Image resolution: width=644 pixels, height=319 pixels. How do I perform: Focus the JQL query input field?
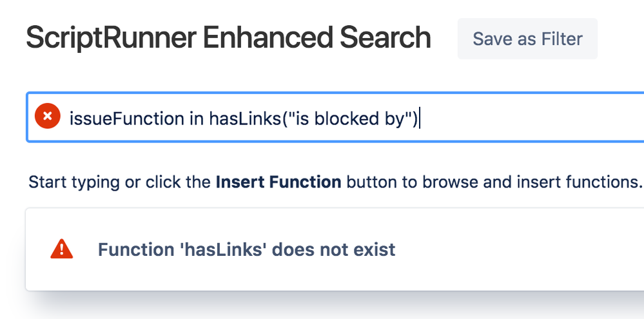point(335,117)
